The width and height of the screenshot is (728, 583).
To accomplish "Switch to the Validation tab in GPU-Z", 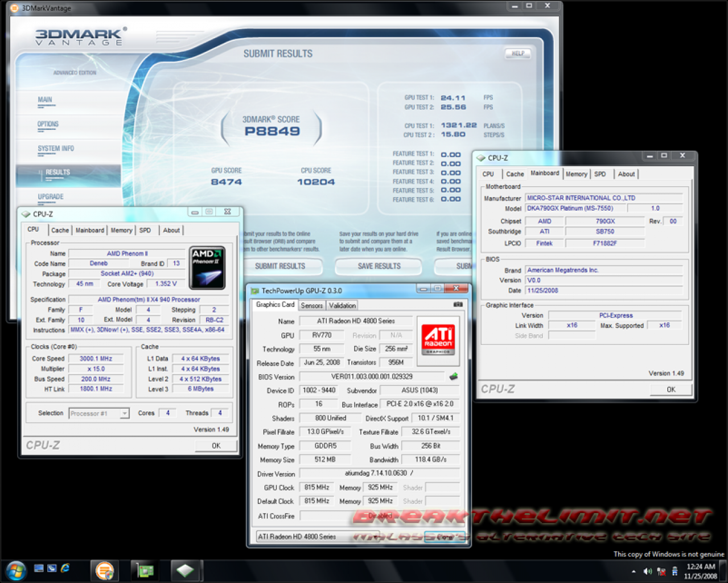I will click(x=342, y=306).
